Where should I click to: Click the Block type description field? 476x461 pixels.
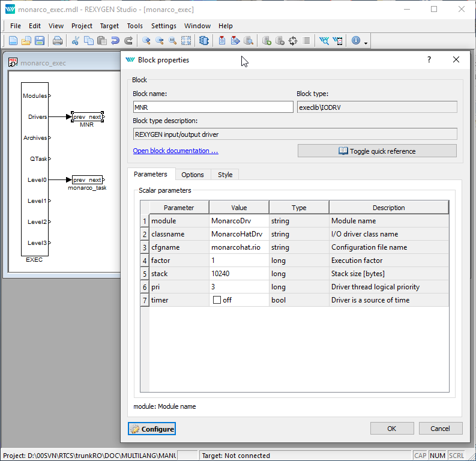(295, 134)
